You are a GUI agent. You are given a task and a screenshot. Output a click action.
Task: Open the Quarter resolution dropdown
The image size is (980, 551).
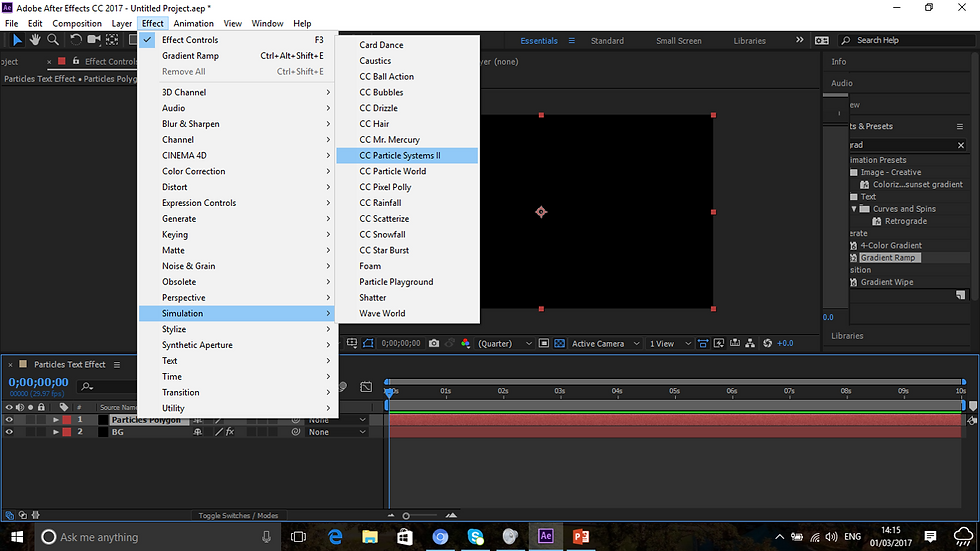pos(504,344)
